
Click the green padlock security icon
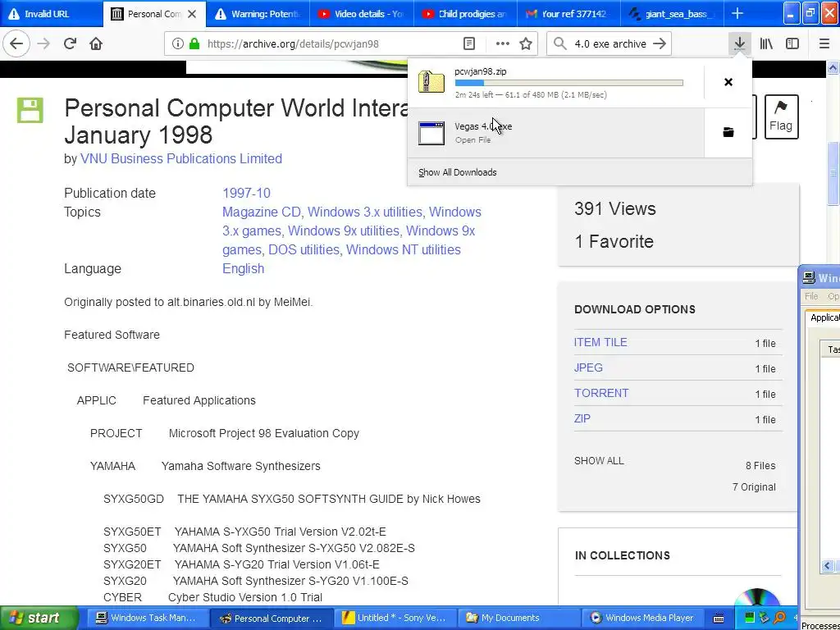pos(194,44)
